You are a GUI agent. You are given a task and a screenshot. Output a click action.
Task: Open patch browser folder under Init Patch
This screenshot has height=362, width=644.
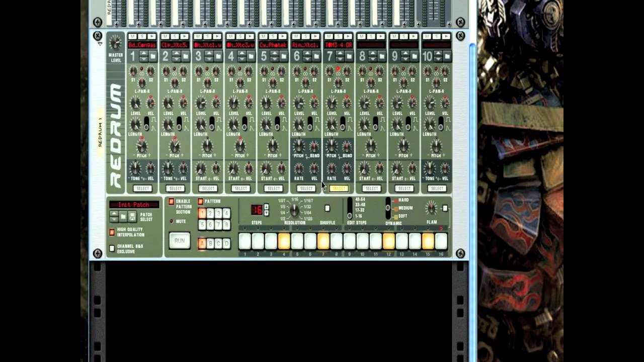coord(123,217)
